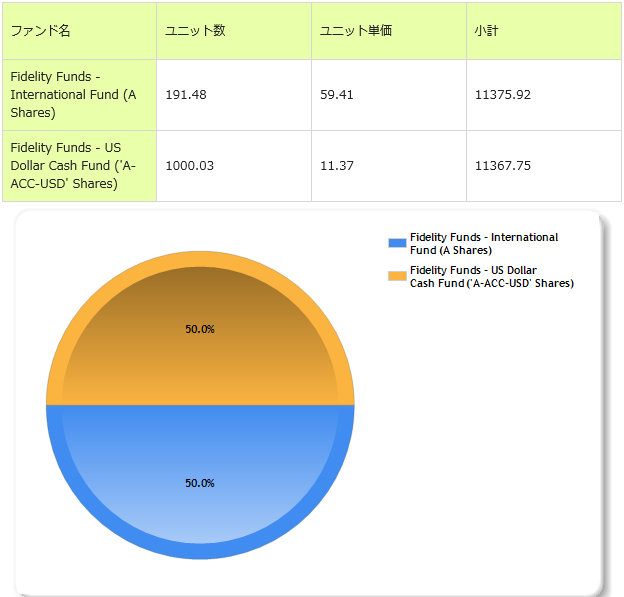The width and height of the screenshot is (624, 597).
Task: Click the blue legend color swatch
Action: 397,243
